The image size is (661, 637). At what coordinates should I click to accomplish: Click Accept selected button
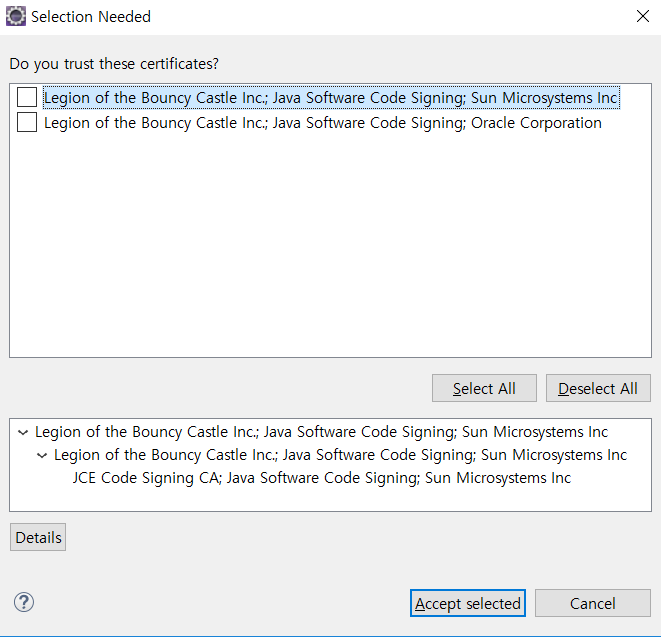click(x=468, y=603)
